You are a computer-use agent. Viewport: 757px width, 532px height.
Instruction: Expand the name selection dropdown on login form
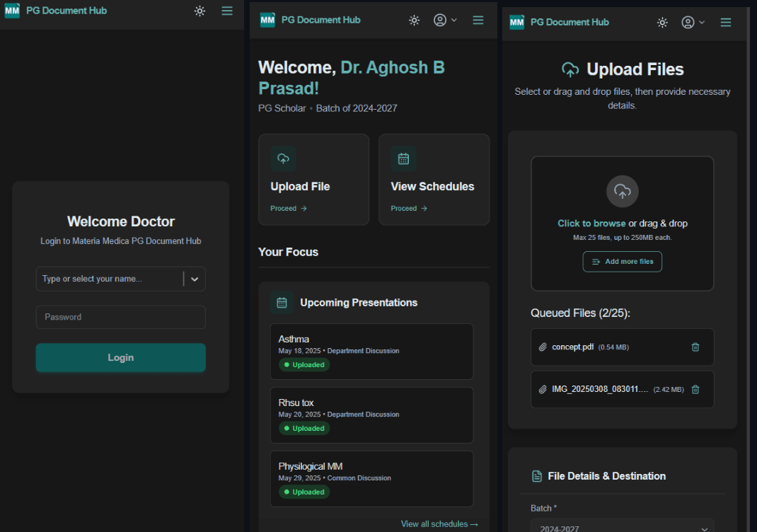[195, 279]
